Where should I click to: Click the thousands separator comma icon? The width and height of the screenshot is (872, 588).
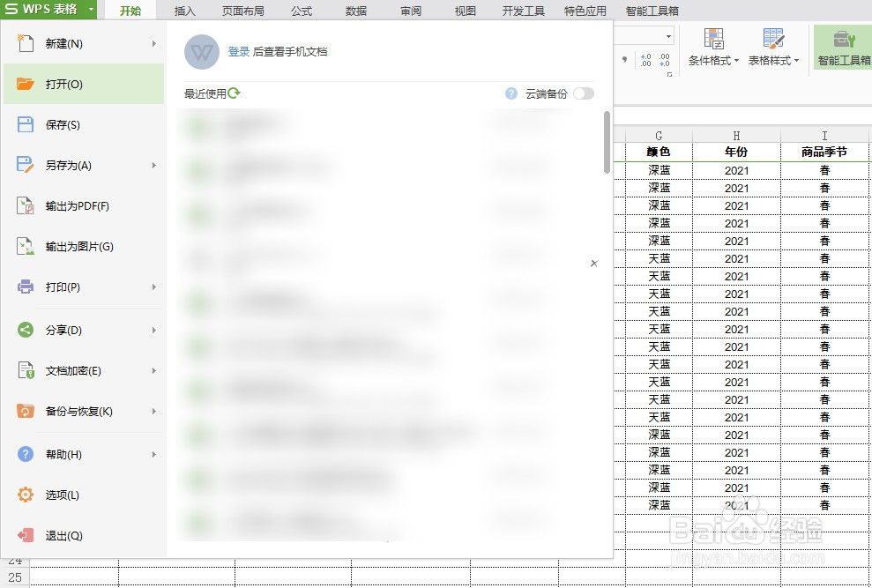tap(625, 59)
